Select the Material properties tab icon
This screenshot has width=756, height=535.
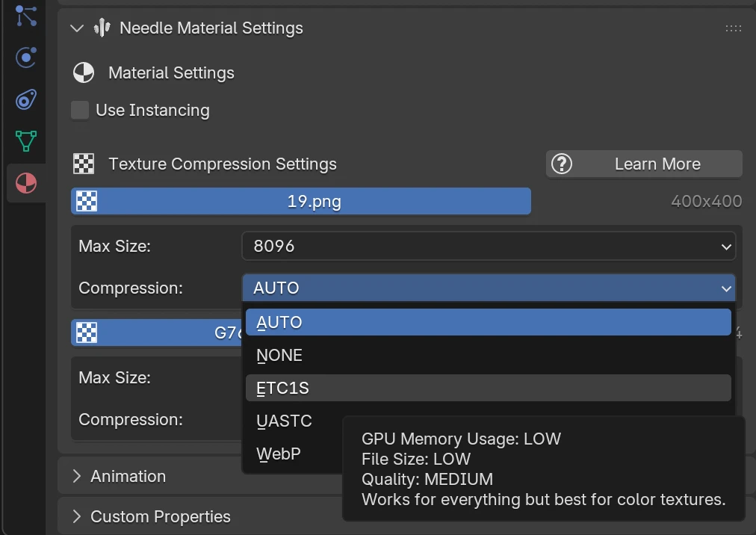26,183
